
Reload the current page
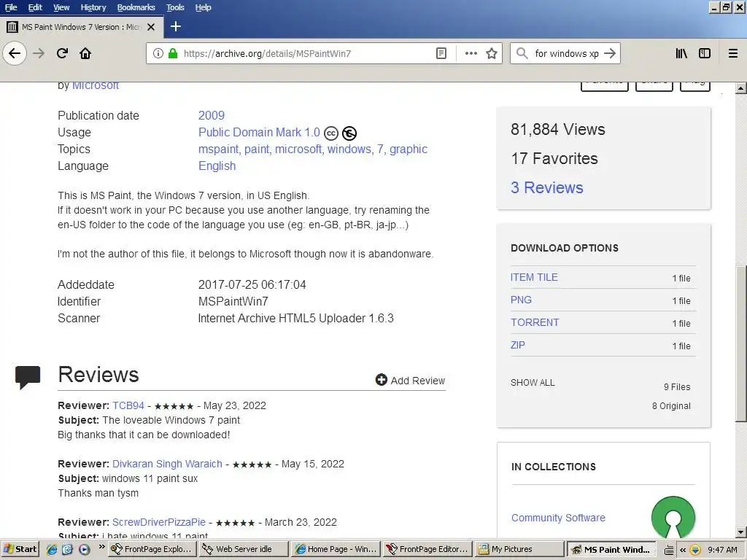pyautogui.click(x=63, y=53)
